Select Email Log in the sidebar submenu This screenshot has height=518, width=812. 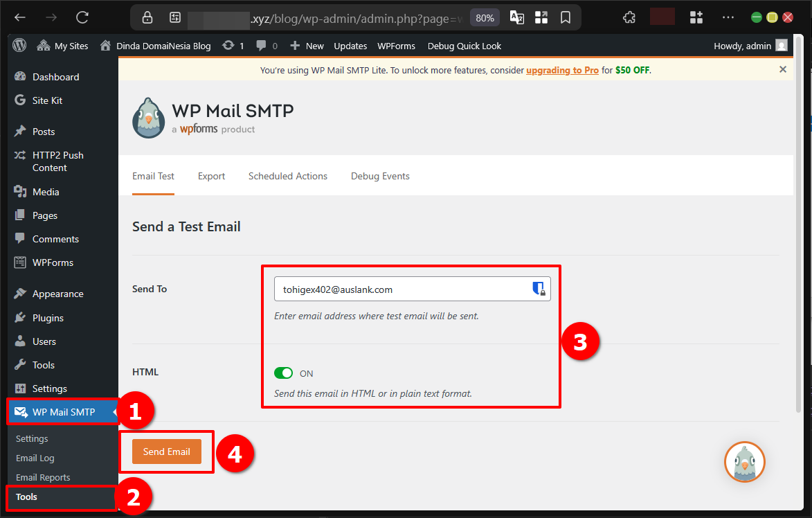pos(35,458)
